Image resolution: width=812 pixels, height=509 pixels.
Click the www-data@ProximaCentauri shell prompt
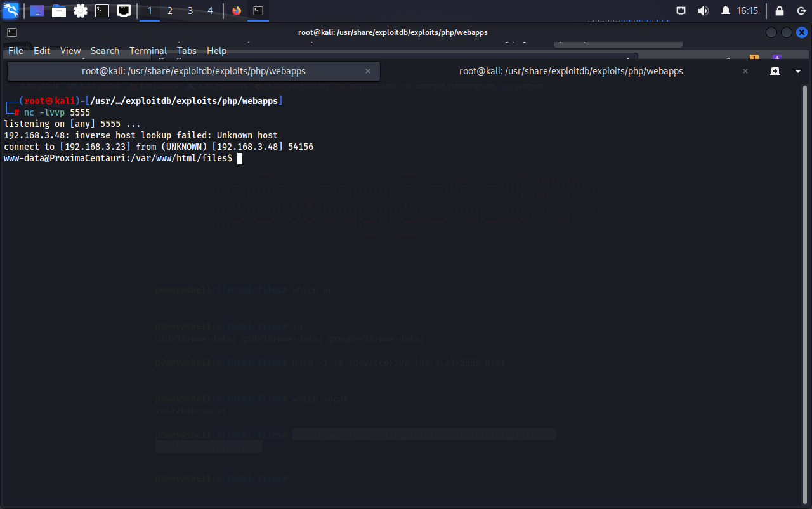click(118, 158)
